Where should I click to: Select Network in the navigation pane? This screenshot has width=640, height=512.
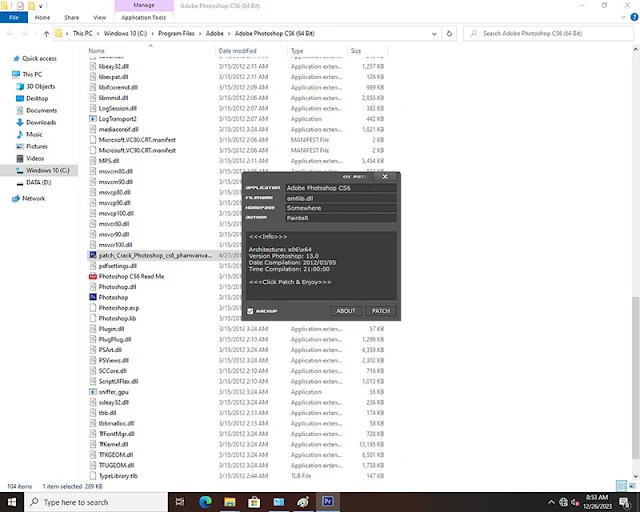click(x=33, y=198)
